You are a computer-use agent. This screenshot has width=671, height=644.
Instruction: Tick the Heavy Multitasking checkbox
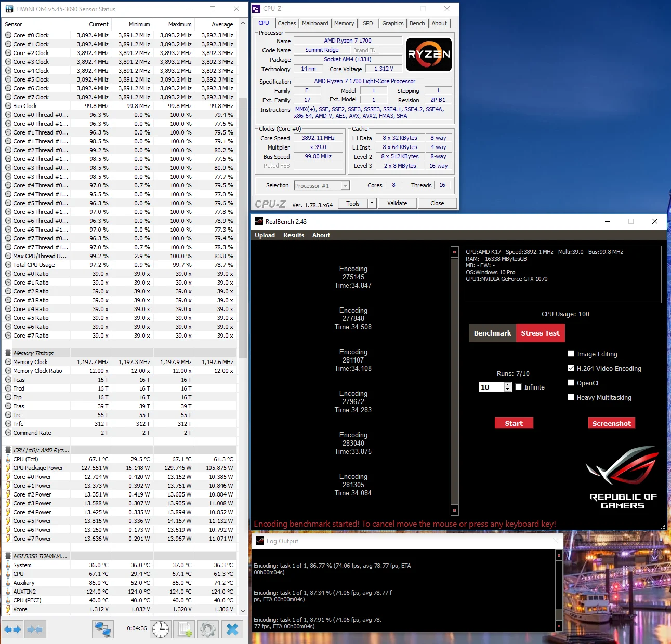point(571,397)
